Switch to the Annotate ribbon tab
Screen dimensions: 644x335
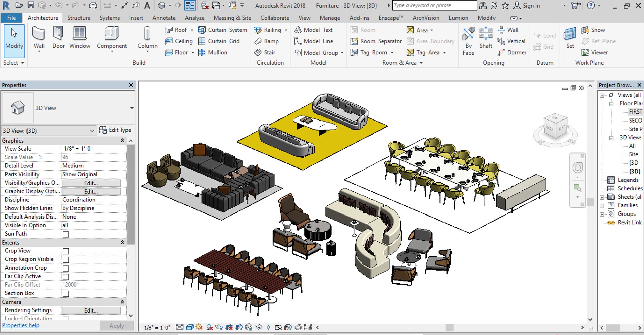[x=164, y=18]
